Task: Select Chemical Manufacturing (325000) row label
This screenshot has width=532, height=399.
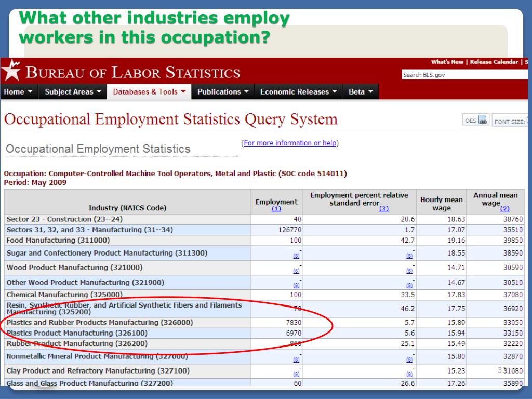Action: (64, 295)
